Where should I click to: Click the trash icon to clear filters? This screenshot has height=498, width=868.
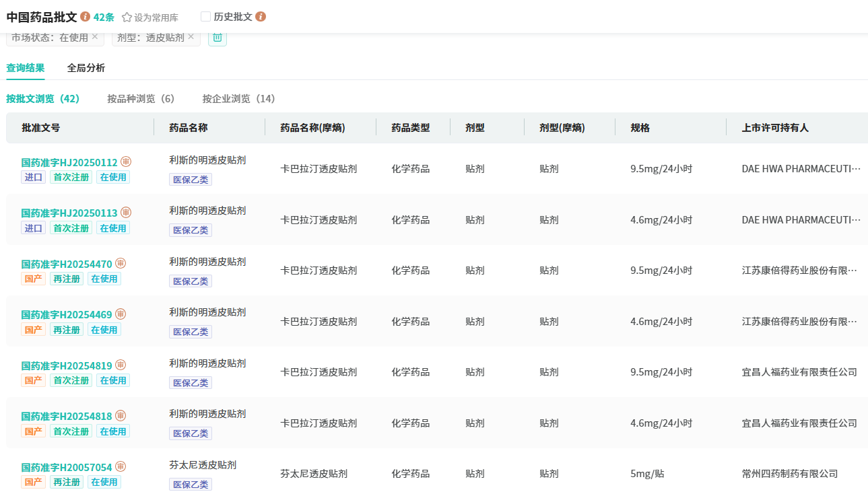pyautogui.click(x=218, y=38)
